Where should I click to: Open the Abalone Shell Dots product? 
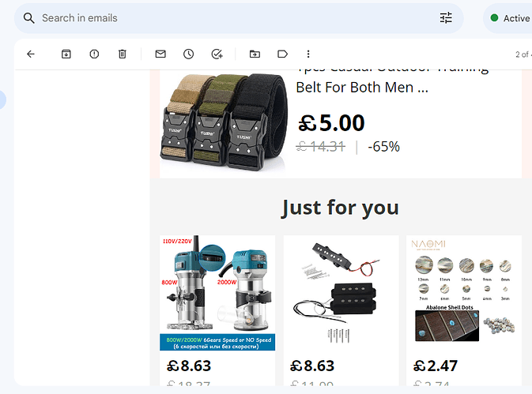click(x=464, y=293)
